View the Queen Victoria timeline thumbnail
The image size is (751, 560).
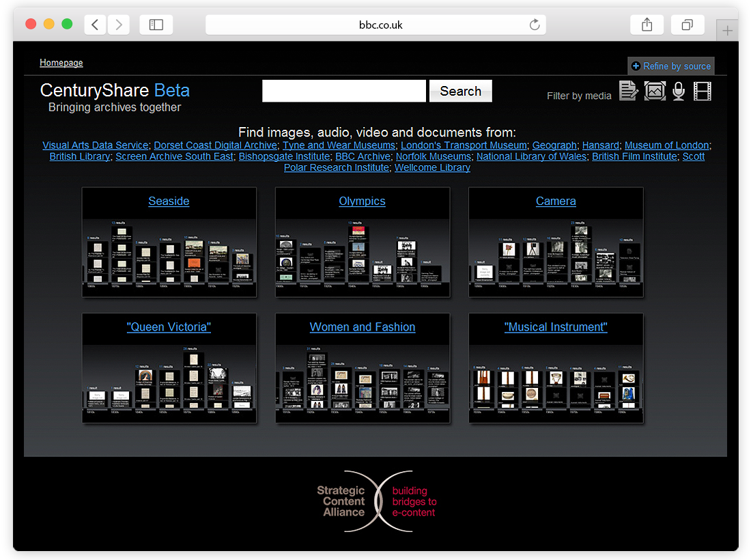pyautogui.click(x=169, y=384)
